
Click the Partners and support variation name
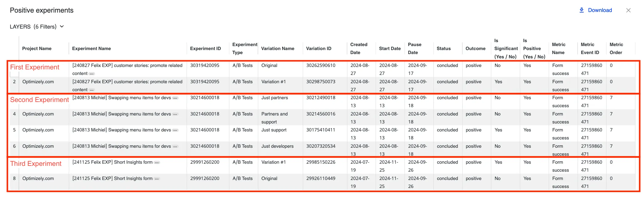tap(275, 118)
